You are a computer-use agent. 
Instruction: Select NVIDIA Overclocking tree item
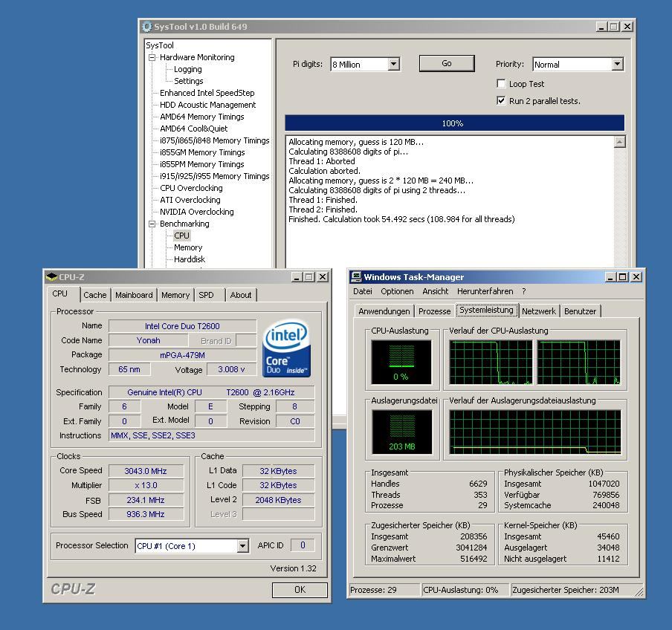click(197, 212)
